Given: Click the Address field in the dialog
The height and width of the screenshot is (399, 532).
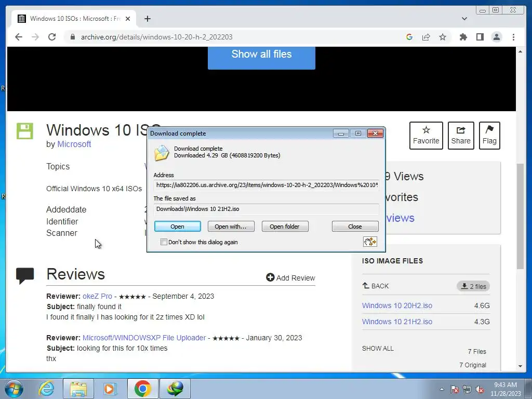Looking at the screenshot, I should tap(266, 185).
